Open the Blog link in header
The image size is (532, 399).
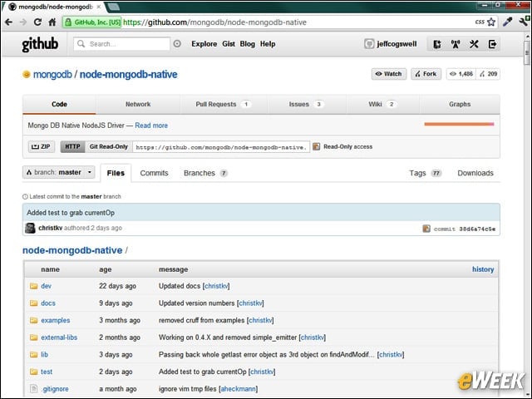(x=248, y=44)
